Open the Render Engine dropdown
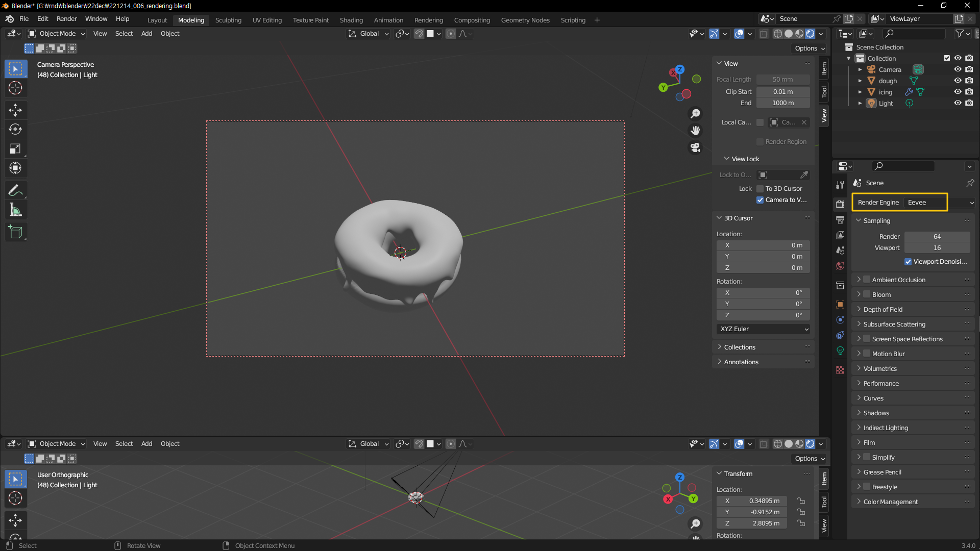Viewport: 980px width, 551px height. point(939,203)
